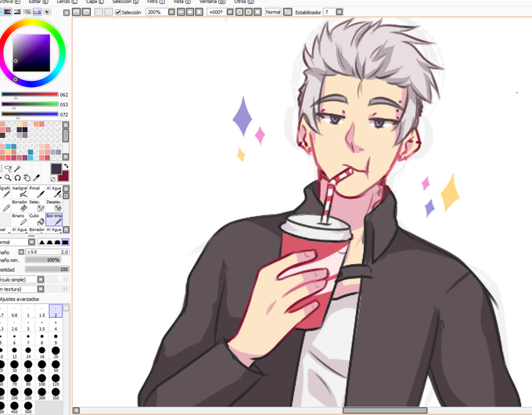Expand the Ajustes avanzados section
The height and width of the screenshot is (415, 532).
click(20, 299)
